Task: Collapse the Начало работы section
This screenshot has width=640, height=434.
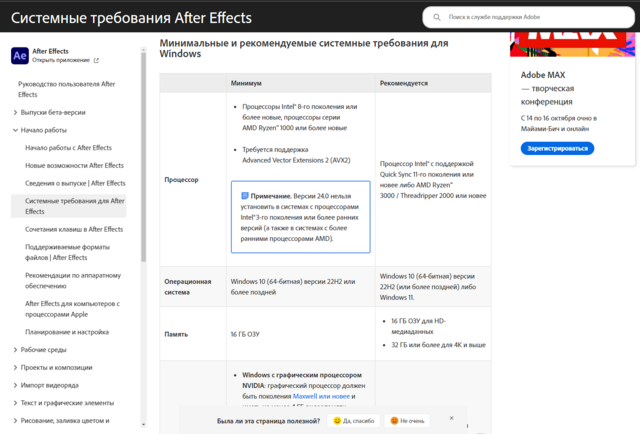Action: coord(15,130)
